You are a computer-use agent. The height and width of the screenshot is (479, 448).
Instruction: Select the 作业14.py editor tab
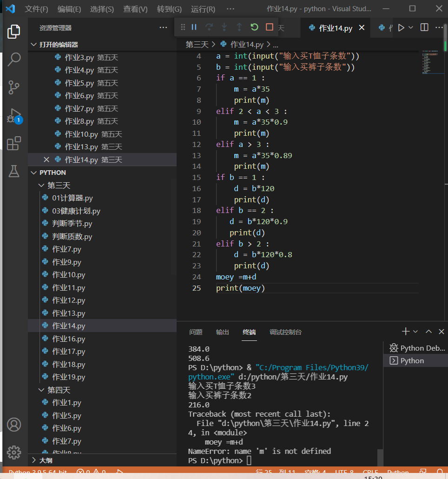coord(336,28)
